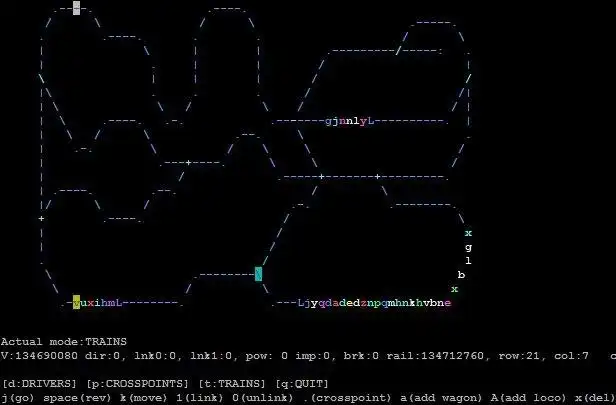Click the 'Actual mode:TRAINS' status text
Image resolution: width=616 pixels, height=405 pixels.
click(64, 341)
